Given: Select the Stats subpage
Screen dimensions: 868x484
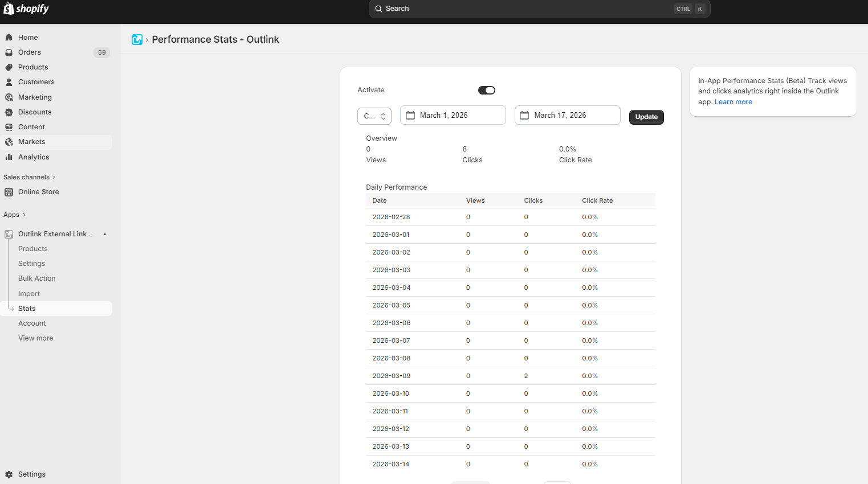Looking at the screenshot, I should tap(56, 309).
